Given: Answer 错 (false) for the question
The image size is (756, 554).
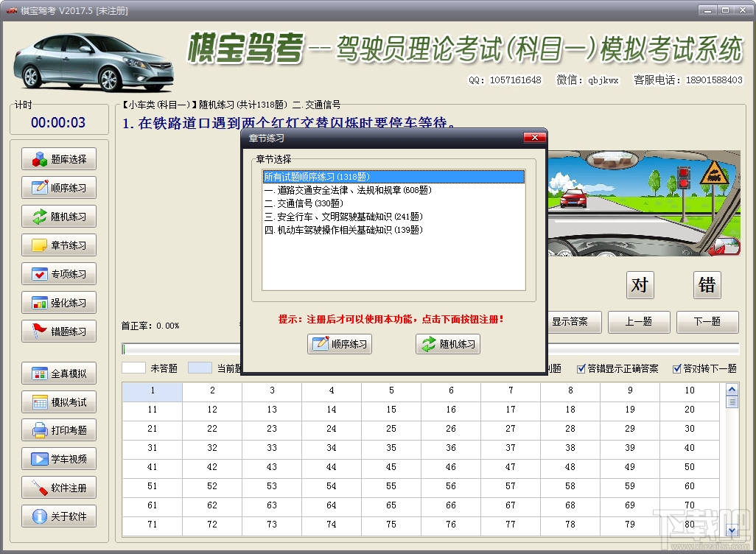Looking at the screenshot, I should pyautogui.click(x=707, y=285).
